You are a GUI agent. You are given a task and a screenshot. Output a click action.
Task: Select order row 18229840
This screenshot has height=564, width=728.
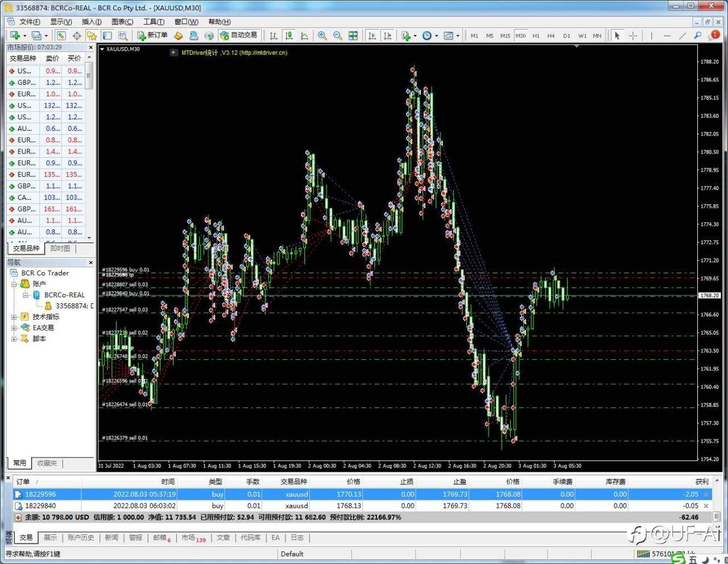pos(362,506)
